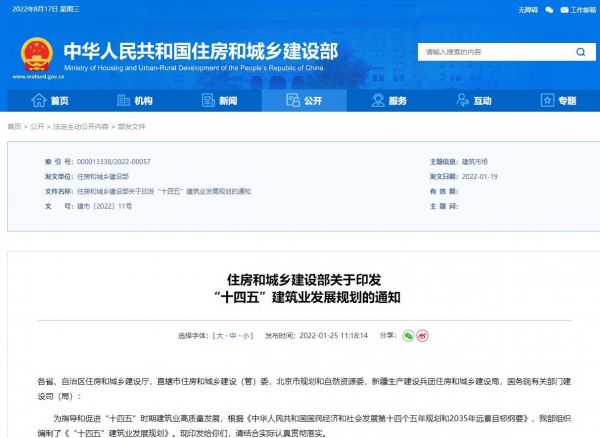Click the 服务 service icon

[x=376, y=101]
